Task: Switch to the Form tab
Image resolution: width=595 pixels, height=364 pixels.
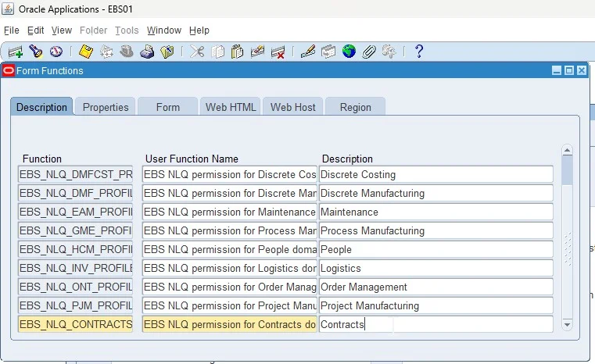Action: click(x=168, y=107)
